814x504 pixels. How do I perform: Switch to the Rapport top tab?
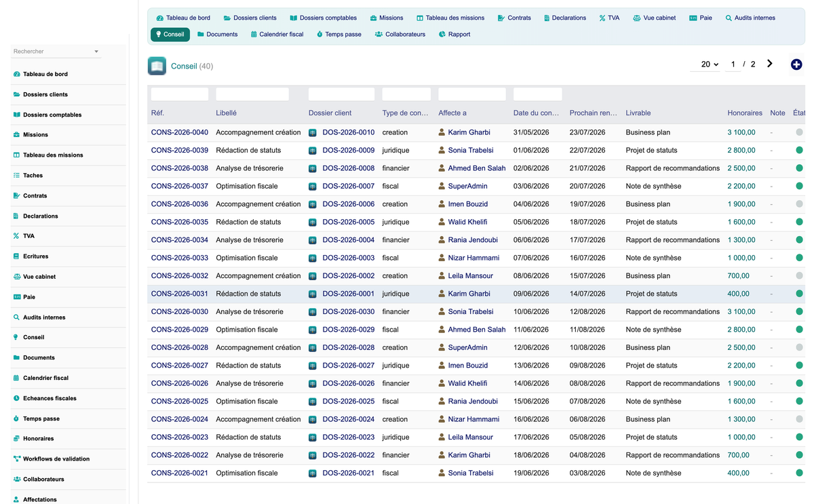click(454, 34)
